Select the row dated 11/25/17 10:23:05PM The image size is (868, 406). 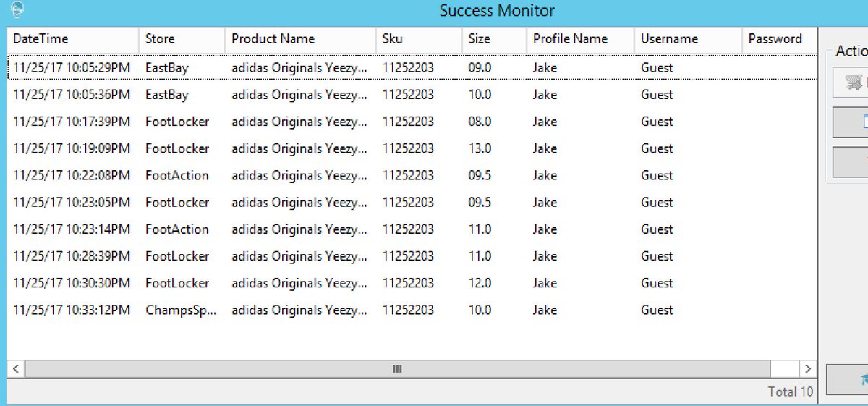pos(412,202)
